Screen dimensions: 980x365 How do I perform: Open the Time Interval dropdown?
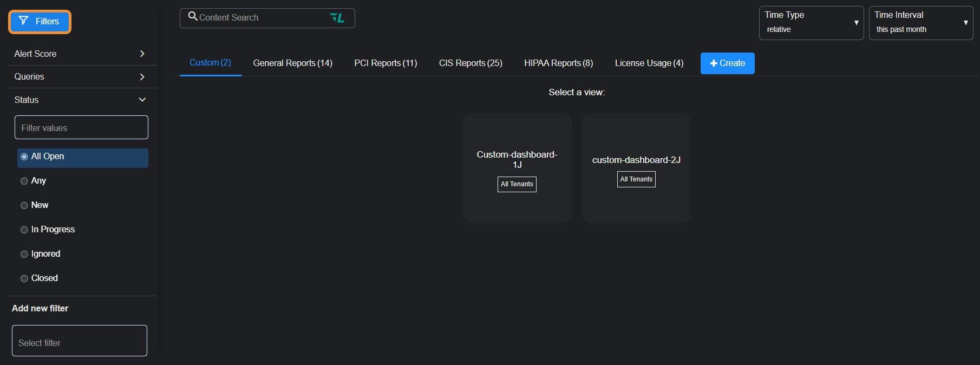click(x=920, y=23)
